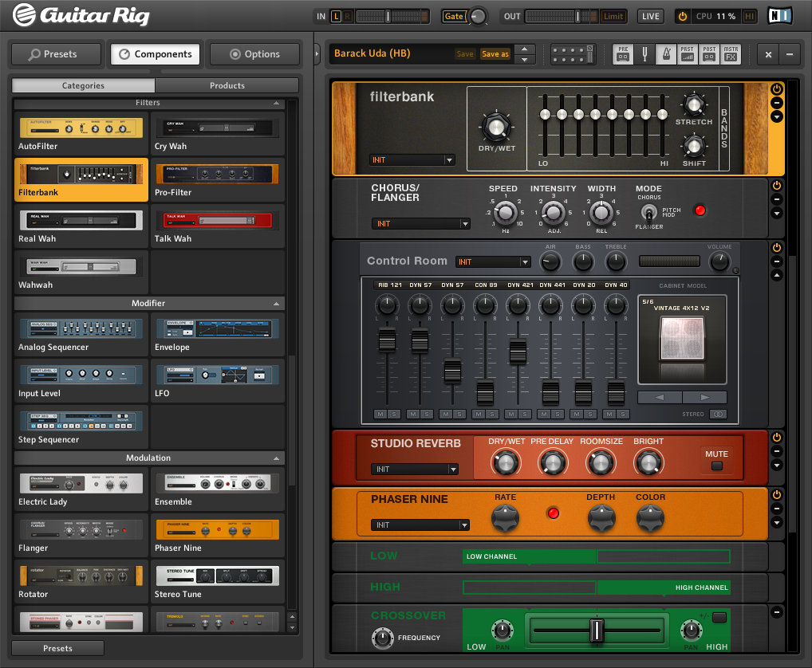Minimize the filterbank module with minus icon

pos(776,103)
